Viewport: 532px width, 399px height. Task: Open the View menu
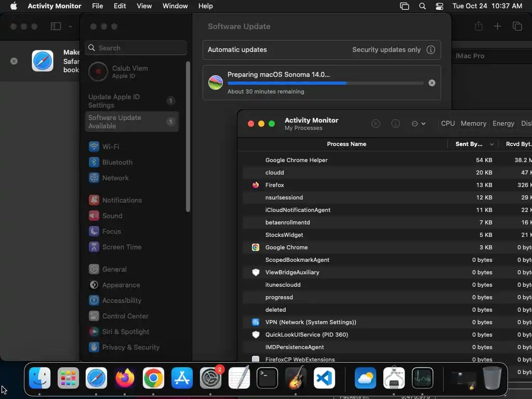click(144, 6)
